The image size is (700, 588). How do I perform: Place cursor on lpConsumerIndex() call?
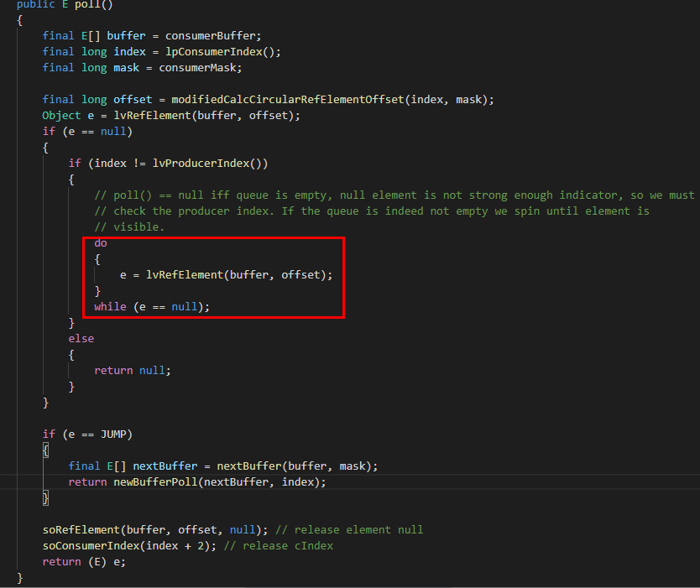coord(220,52)
